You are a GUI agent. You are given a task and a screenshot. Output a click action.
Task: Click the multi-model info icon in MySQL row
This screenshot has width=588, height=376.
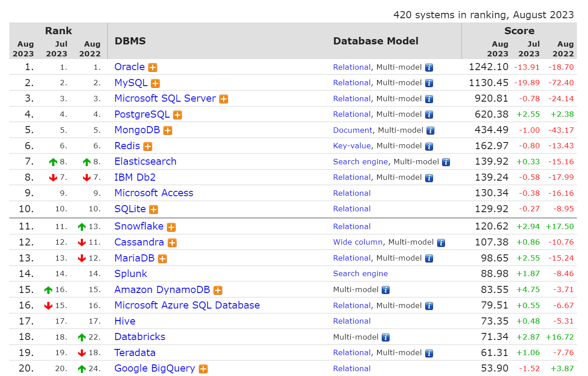[x=429, y=83]
